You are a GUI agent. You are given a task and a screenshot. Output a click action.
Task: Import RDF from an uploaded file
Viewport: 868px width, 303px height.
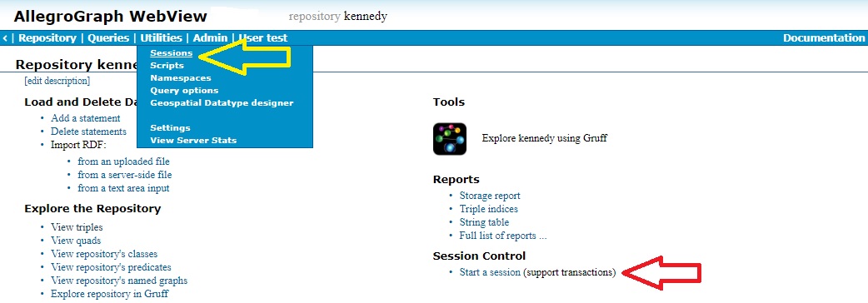click(x=123, y=161)
